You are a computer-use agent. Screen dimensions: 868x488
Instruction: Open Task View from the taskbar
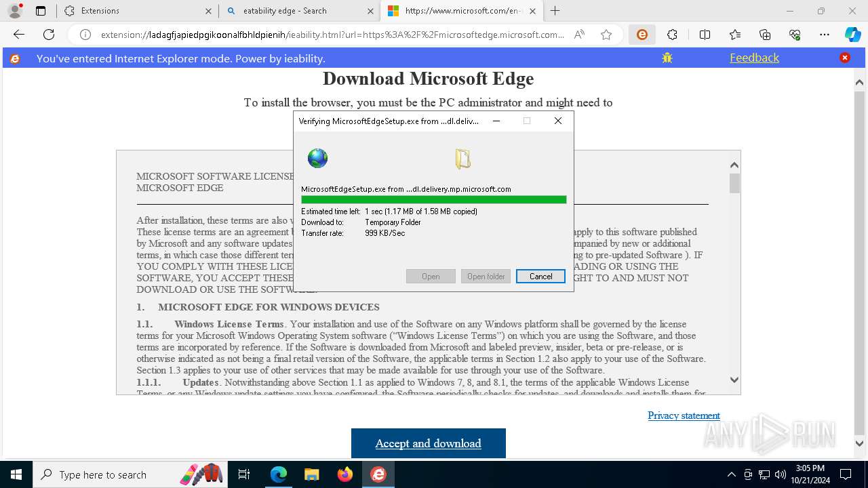[x=244, y=474]
